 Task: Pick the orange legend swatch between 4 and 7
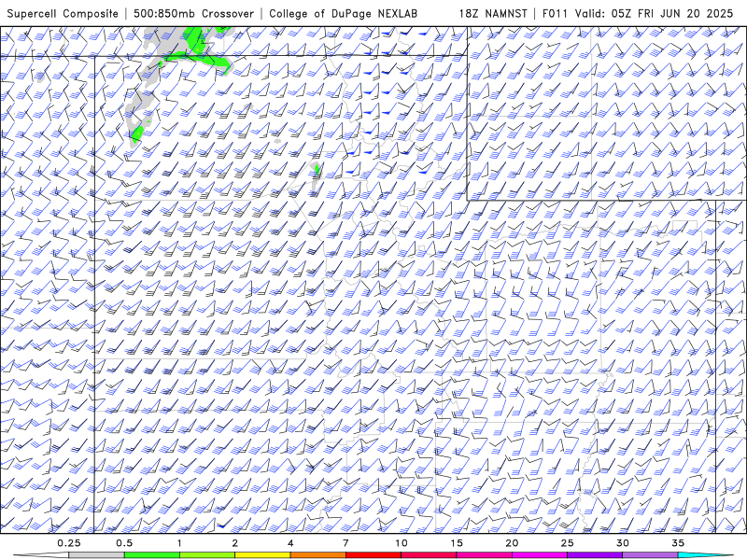317,555
